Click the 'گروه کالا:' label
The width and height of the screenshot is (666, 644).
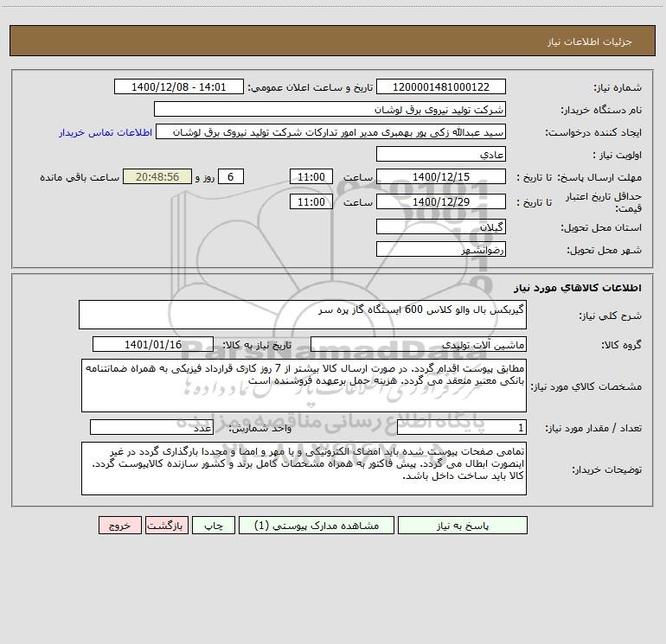pyautogui.click(x=621, y=345)
